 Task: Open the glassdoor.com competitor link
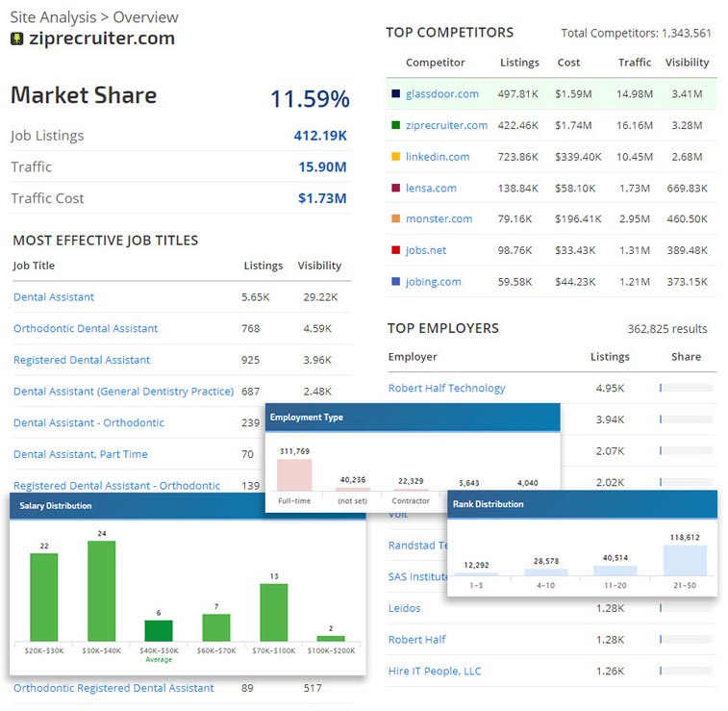pos(442,94)
